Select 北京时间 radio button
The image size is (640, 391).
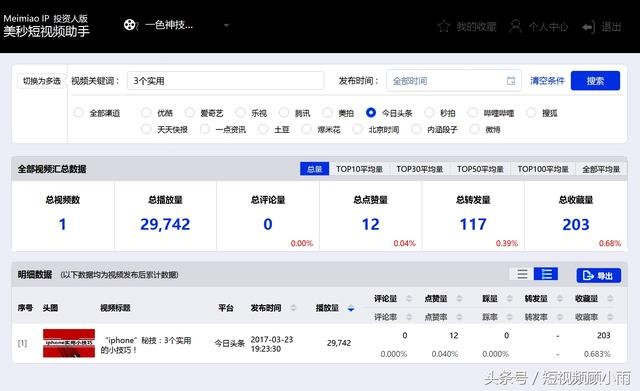pos(358,129)
